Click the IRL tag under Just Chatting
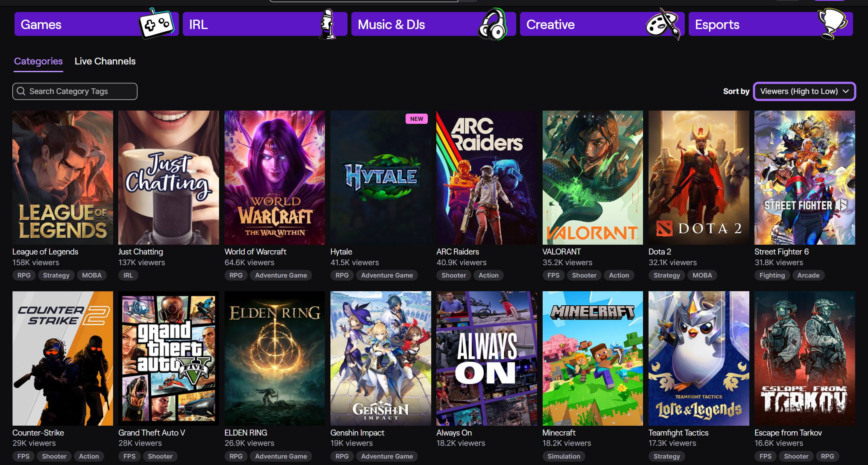This screenshot has height=465, width=868. 128,275
